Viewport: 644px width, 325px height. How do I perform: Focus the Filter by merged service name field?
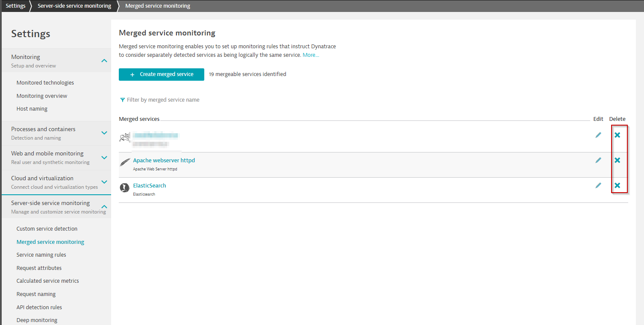pyautogui.click(x=163, y=100)
